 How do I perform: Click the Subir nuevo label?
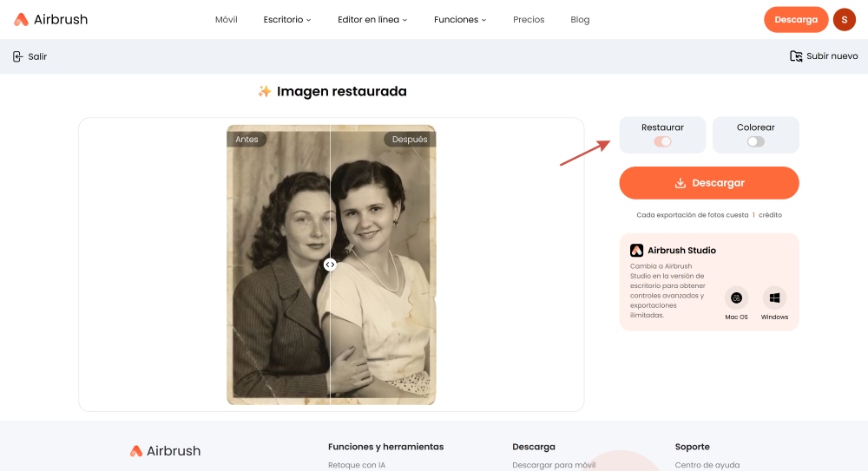pyautogui.click(x=832, y=56)
